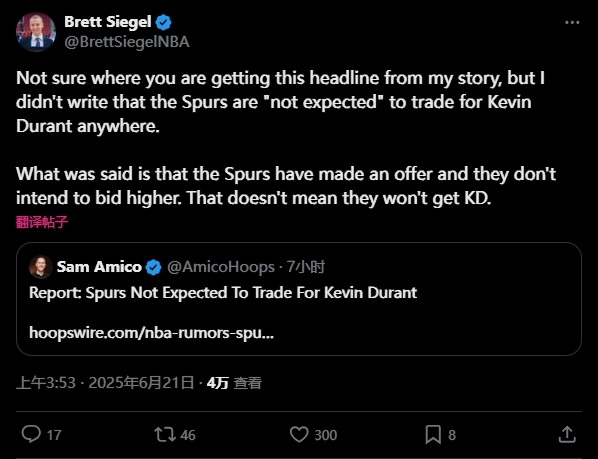Screen dimensions: 598x459
Task: Click the @AmicoHoops handle
Action: pyautogui.click(x=221, y=267)
